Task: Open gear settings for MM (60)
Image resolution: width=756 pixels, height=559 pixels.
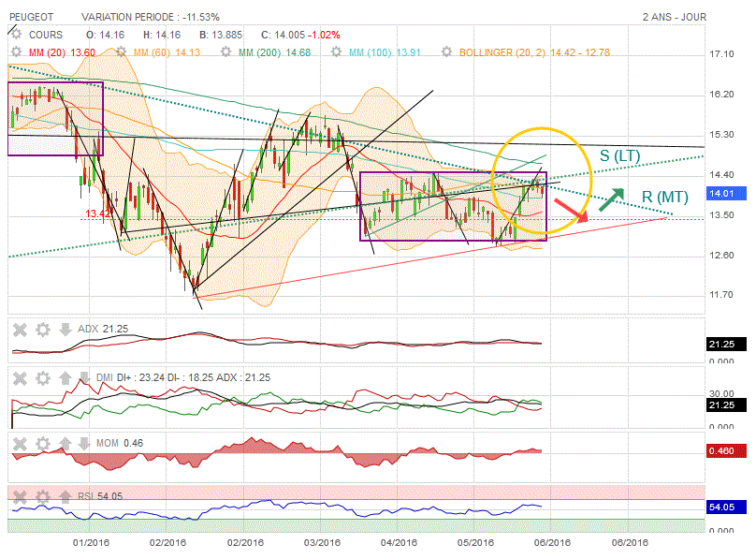Action: (121, 52)
